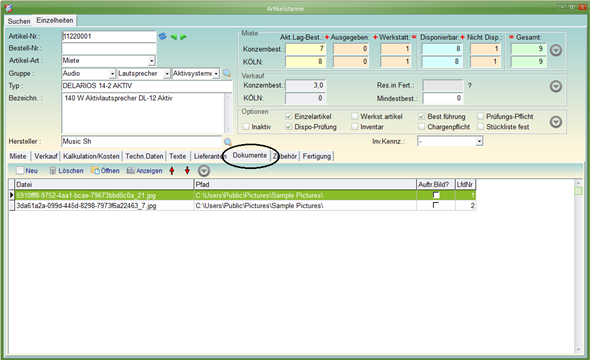The height and width of the screenshot is (360, 590).
Task: Open the Kalkulation/Kosten tab
Action: coord(91,156)
